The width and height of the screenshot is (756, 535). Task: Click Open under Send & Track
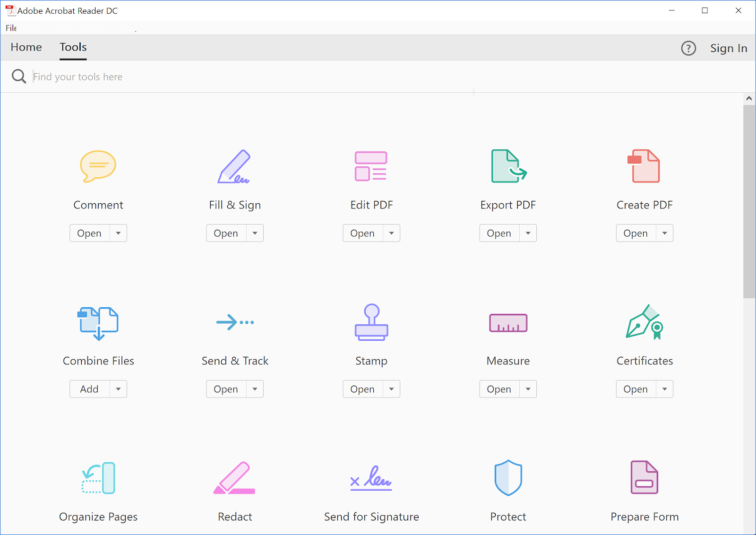click(226, 389)
